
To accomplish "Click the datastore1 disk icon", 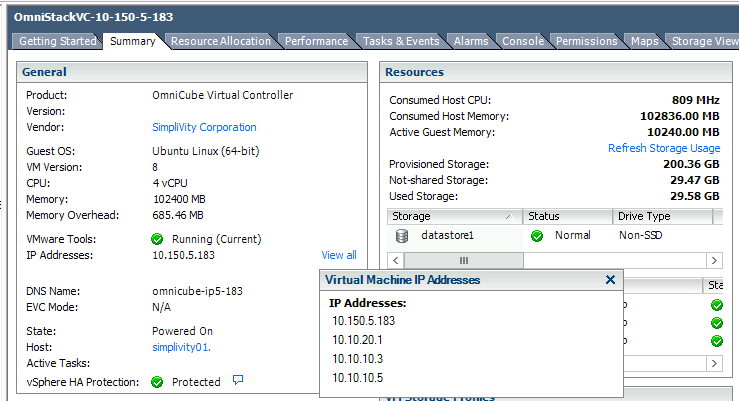I will pyautogui.click(x=402, y=236).
